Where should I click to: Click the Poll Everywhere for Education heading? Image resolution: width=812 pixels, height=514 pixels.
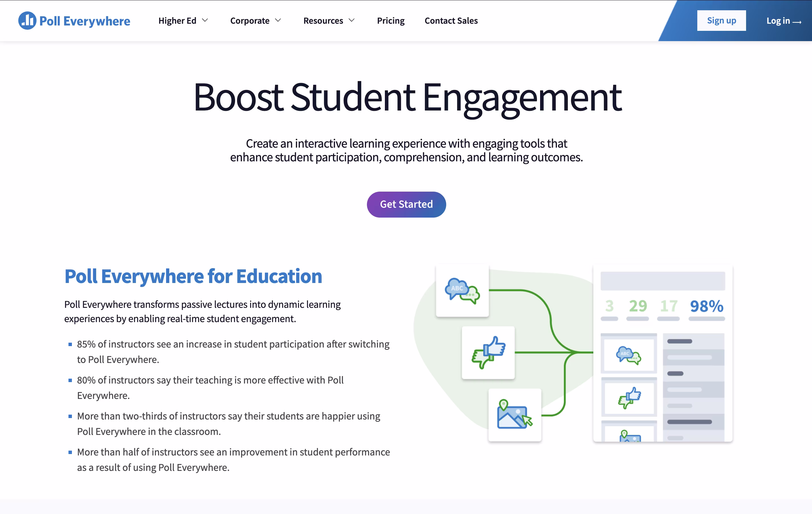click(193, 276)
